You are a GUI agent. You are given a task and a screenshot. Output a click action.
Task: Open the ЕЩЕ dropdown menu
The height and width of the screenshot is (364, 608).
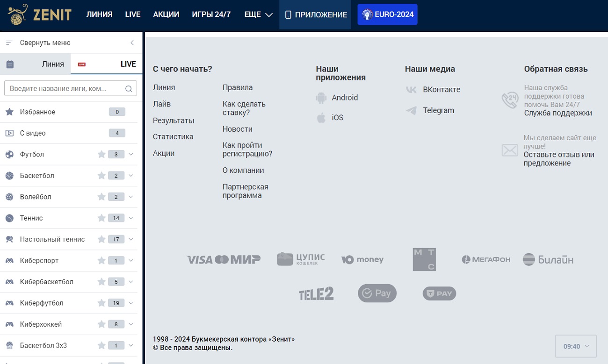point(258,14)
